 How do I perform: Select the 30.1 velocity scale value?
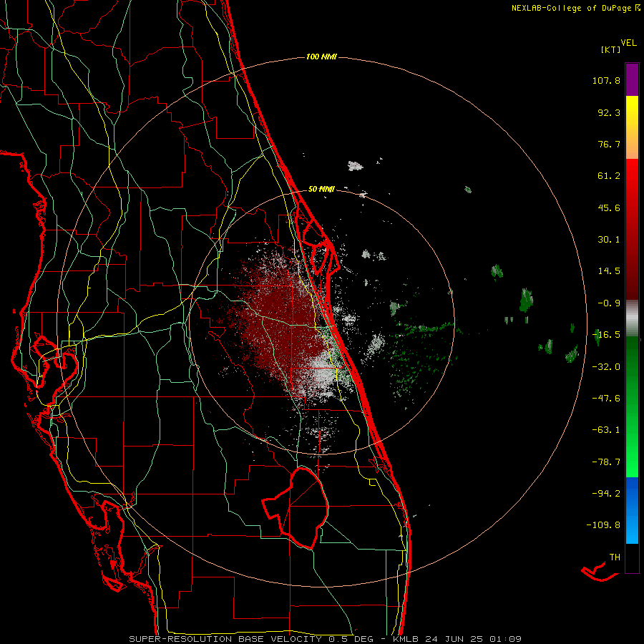click(609, 240)
